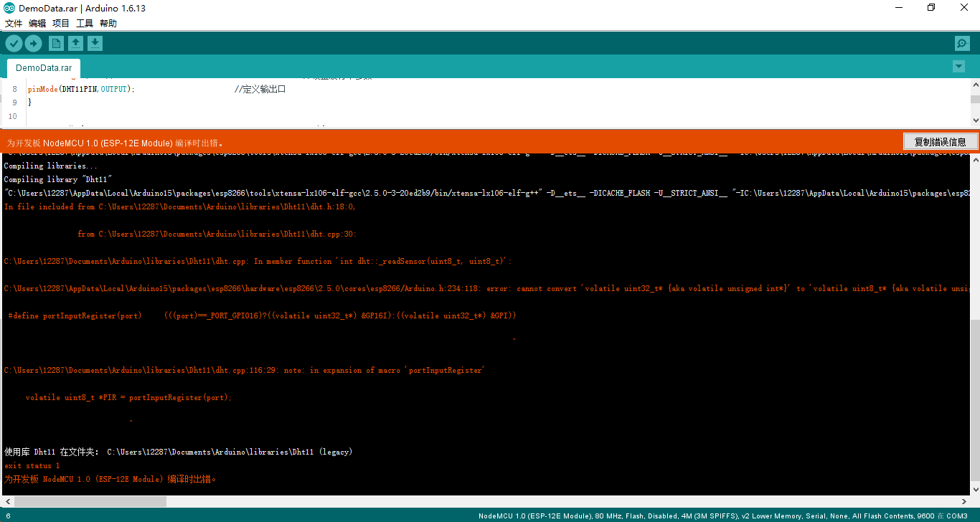The height and width of the screenshot is (522, 980).
Task: Click line number 8 in the editor
Action: (x=14, y=89)
